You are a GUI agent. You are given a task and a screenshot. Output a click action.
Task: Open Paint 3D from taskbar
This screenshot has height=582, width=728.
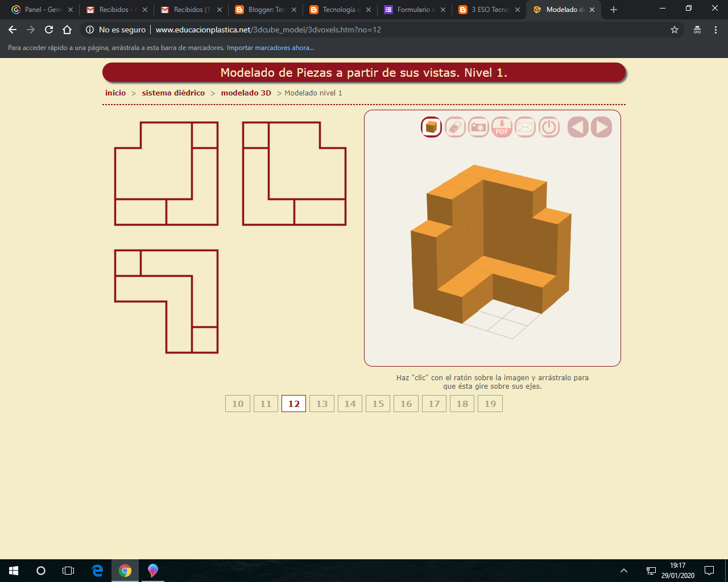pyautogui.click(x=152, y=571)
